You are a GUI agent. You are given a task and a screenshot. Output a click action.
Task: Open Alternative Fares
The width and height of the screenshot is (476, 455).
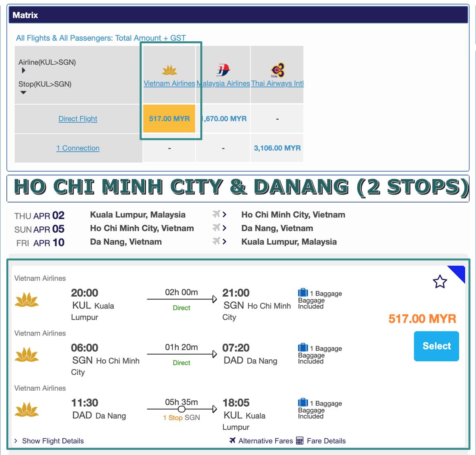point(265,441)
